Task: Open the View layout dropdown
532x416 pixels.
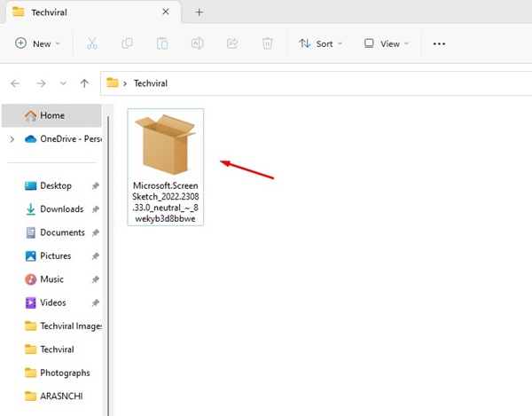Action: [x=387, y=43]
